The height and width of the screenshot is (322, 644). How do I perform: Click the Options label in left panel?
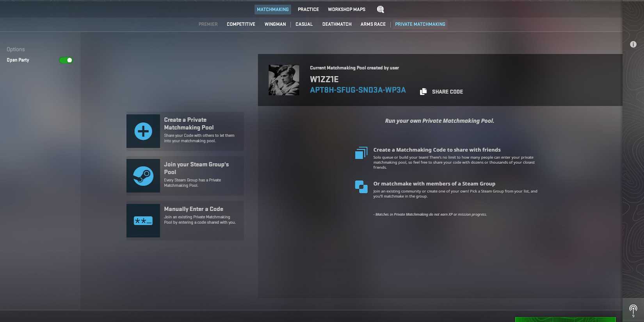pos(16,49)
